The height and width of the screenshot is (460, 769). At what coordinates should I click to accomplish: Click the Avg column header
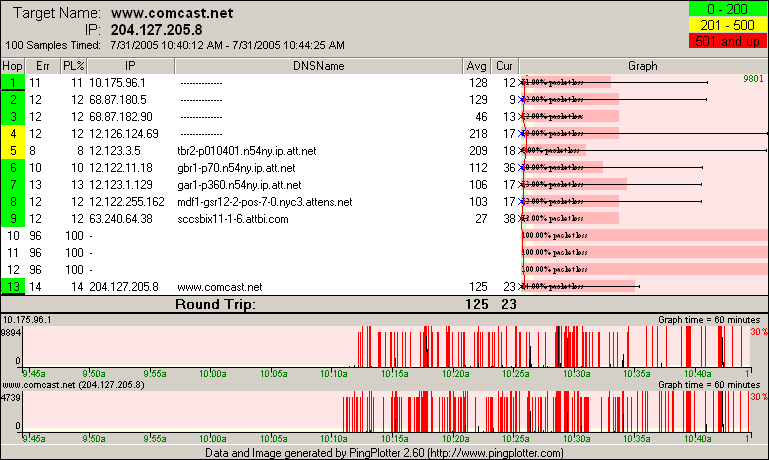477,66
